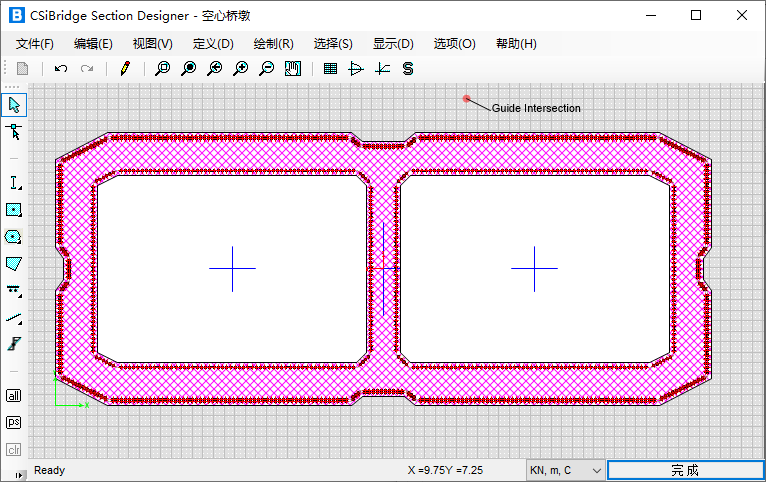The height and width of the screenshot is (482, 766).
Task: Click the Guide Intersection red point
Action: (466, 98)
